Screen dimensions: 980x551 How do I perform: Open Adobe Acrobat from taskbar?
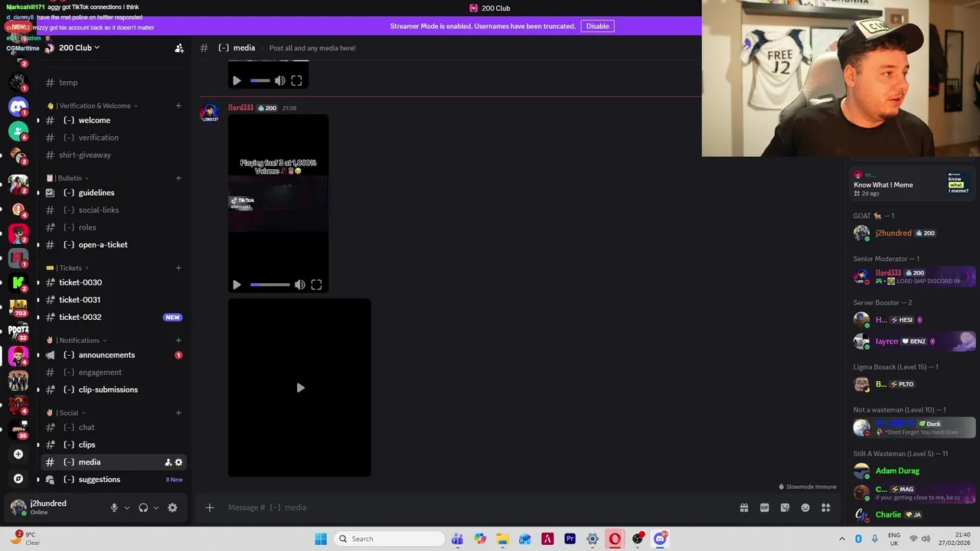[547, 539]
